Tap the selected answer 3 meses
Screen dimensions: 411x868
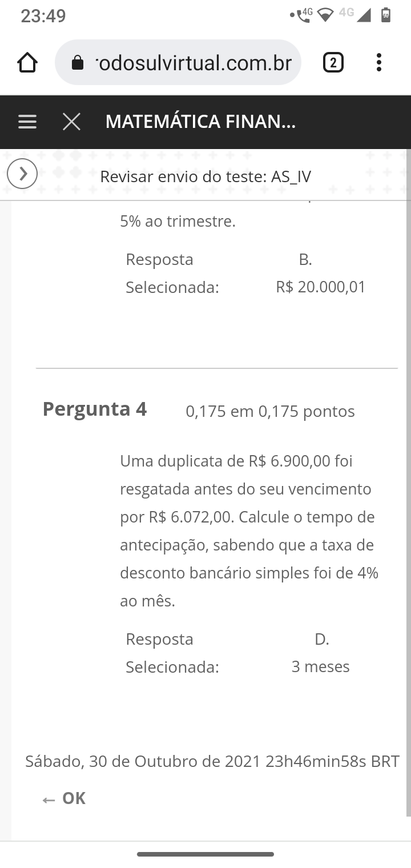point(320,666)
